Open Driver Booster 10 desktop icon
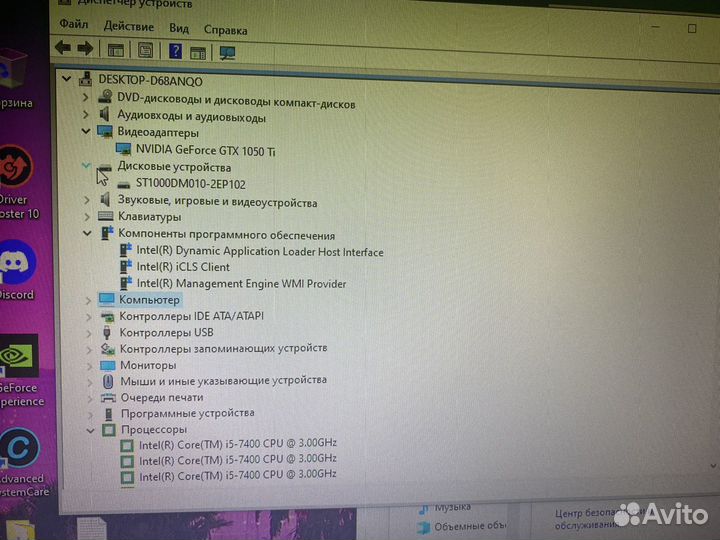 [x=15, y=168]
